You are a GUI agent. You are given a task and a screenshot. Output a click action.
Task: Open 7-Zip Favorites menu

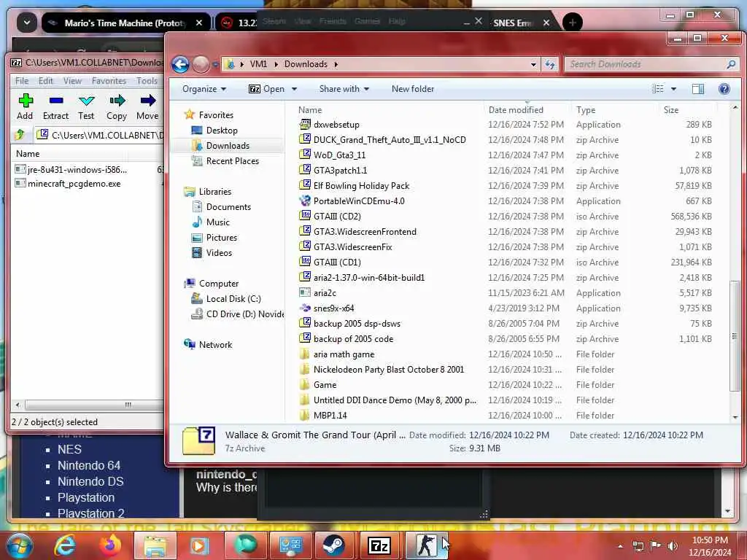pyautogui.click(x=109, y=81)
